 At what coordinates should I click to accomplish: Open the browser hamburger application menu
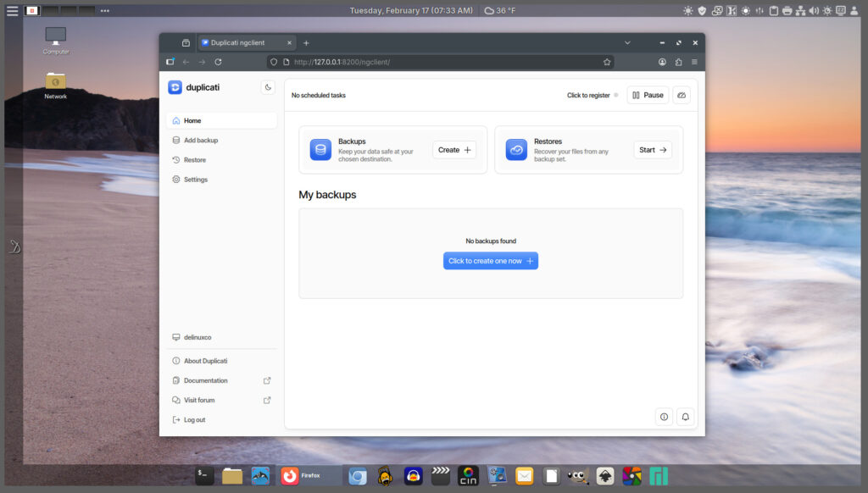pos(694,62)
